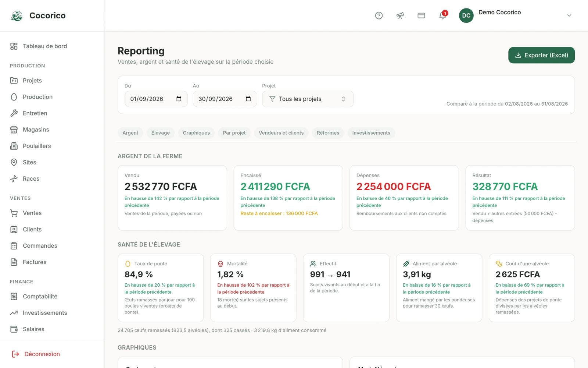Click the 2 625 FCFA coût value
This screenshot has width=588, height=368.
point(518,275)
